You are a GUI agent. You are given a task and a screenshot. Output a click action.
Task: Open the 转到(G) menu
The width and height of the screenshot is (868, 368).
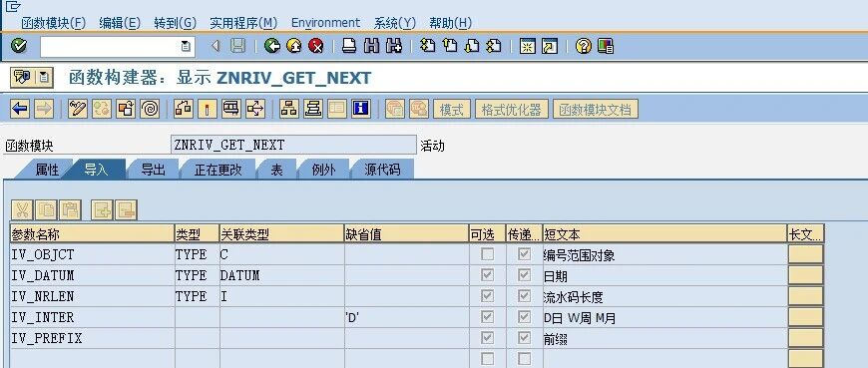click(176, 23)
